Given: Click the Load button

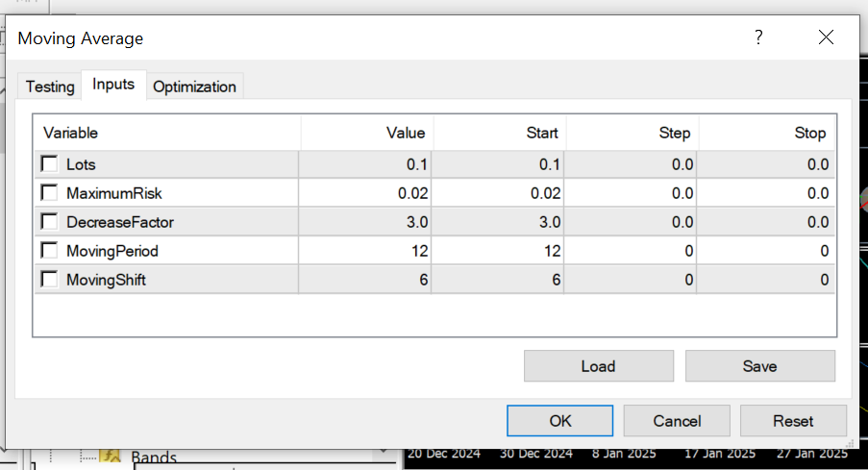Looking at the screenshot, I should pos(599,366).
